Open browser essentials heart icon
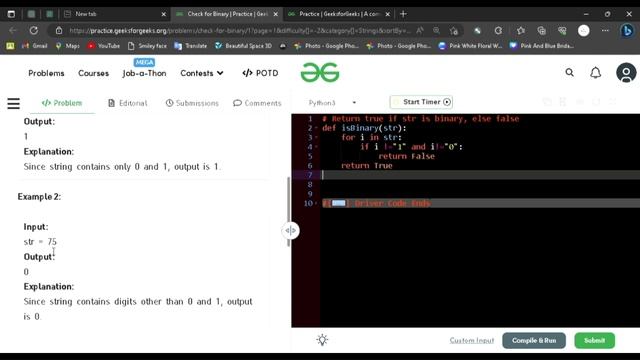 tap(562, 31)
